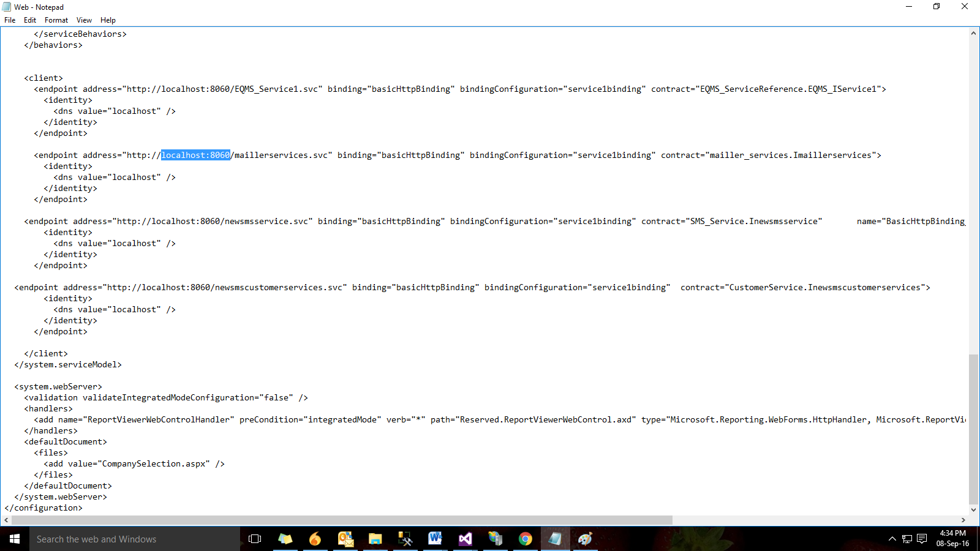The image size is (980, 551).
Task: Switch to Google Chrome on the taskbar
Action: (x=526, y=539)
